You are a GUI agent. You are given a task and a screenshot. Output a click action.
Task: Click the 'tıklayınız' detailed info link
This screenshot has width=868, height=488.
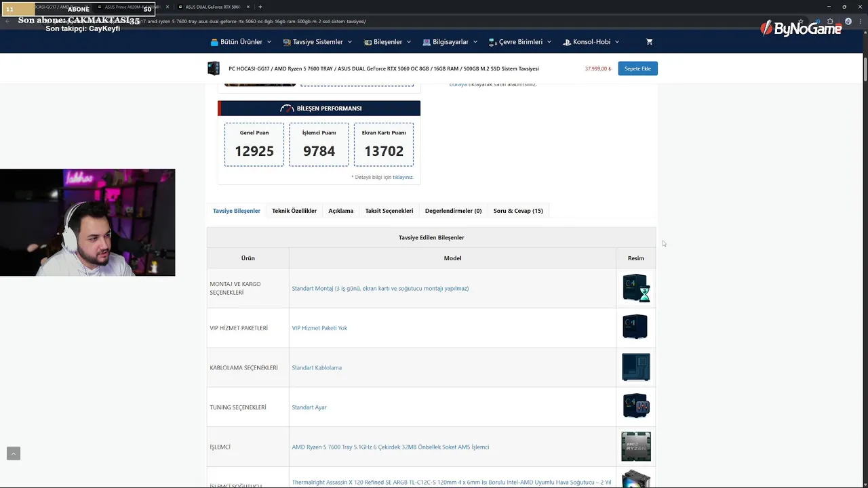[403, 177]
